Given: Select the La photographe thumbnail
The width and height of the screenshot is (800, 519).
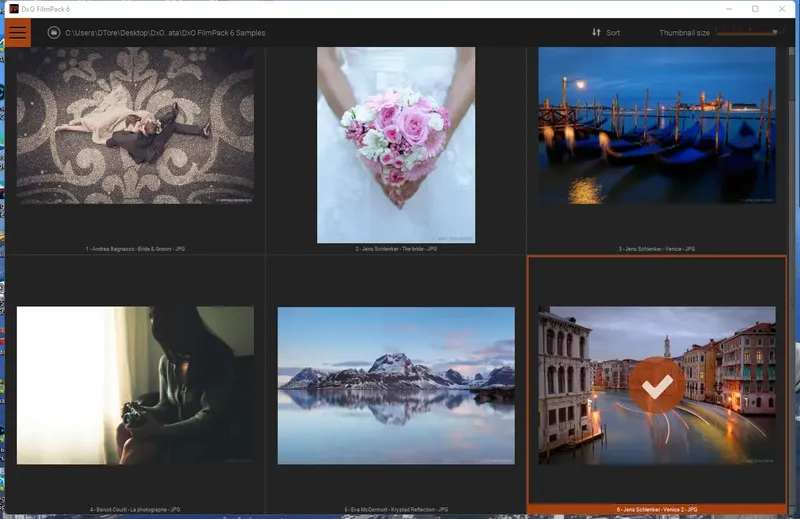Looking at the screenshot, I should pyautogui.click(x=135, y=385).
